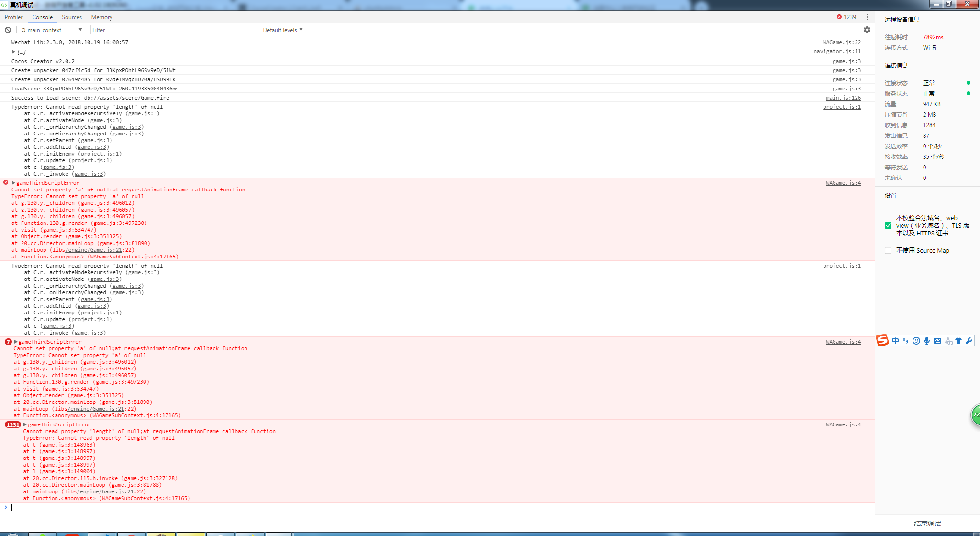Open the DevTools three-dot menu
The height and width of the screenshot is (536, 980).
coord(867,17)
